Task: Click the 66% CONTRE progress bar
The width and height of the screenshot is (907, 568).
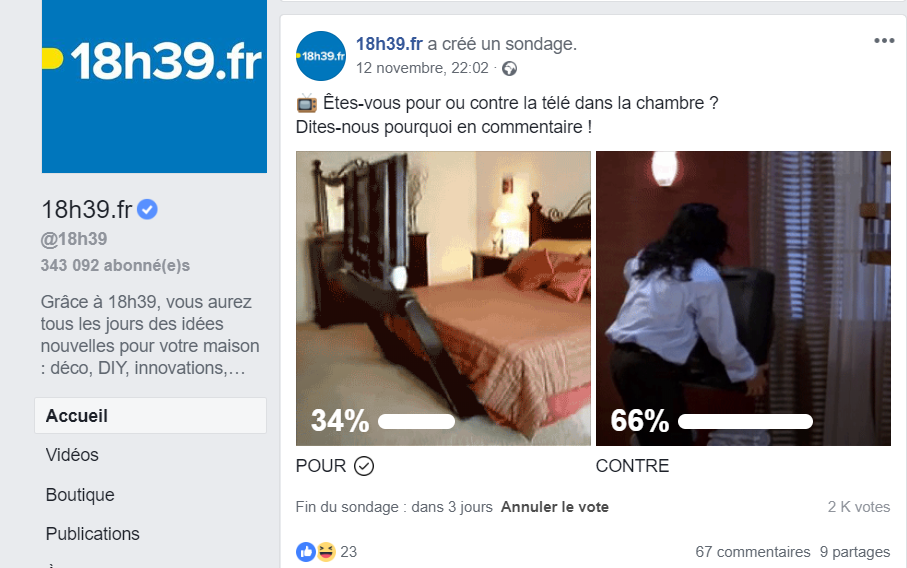Action: tap(745, 422)
